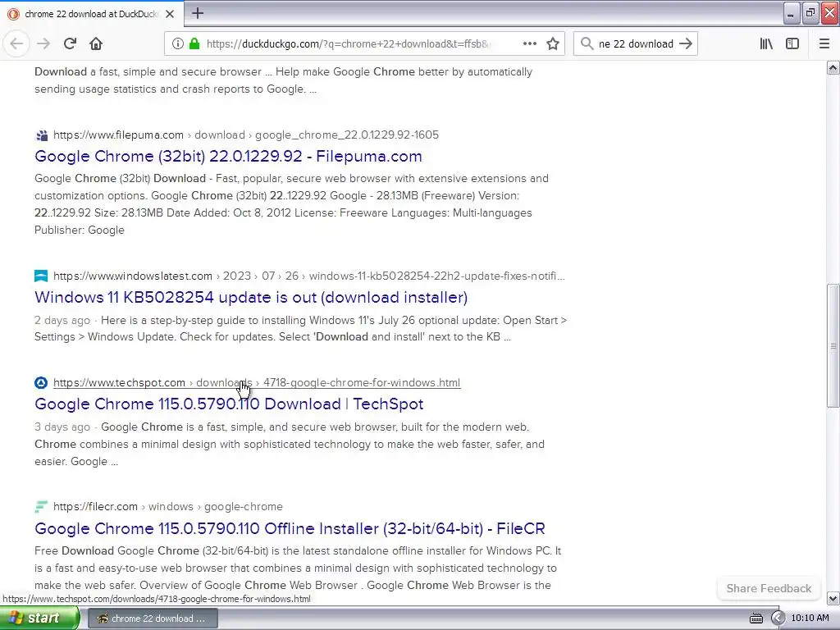Open the Firefox hamburger menu
The width and height of the screenshot is (840, 630).
tap(824, 44)
